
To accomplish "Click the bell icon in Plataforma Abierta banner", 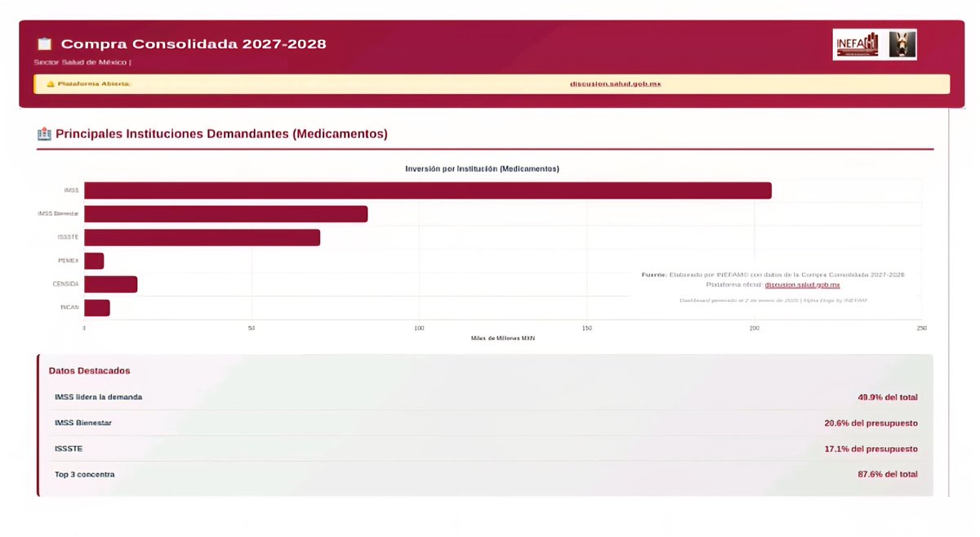I will pos(50,84).
